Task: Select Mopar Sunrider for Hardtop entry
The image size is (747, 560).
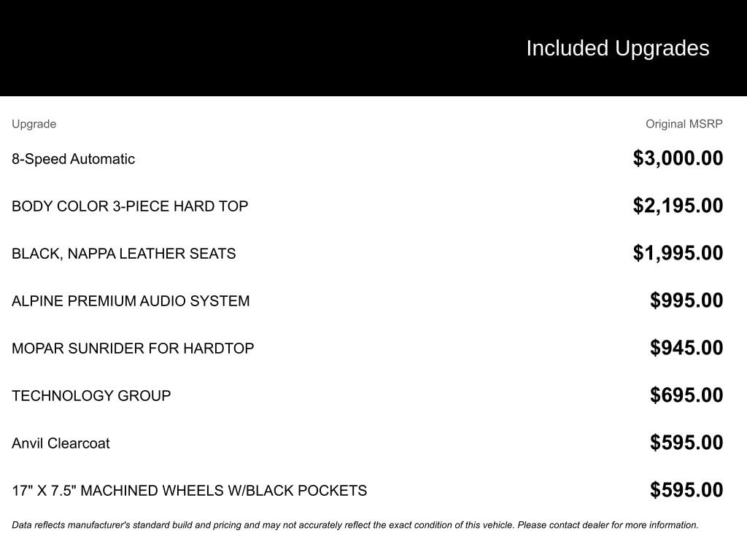Action: click(133, 349)
